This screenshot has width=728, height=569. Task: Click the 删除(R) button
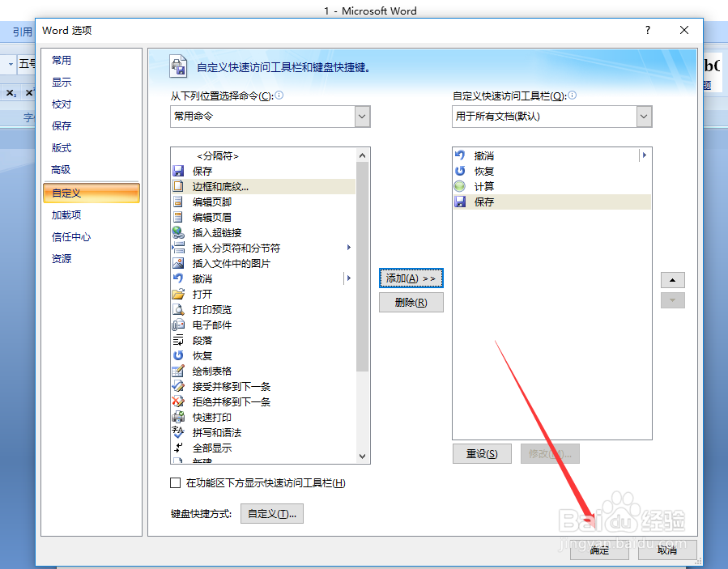pos(411,302)
